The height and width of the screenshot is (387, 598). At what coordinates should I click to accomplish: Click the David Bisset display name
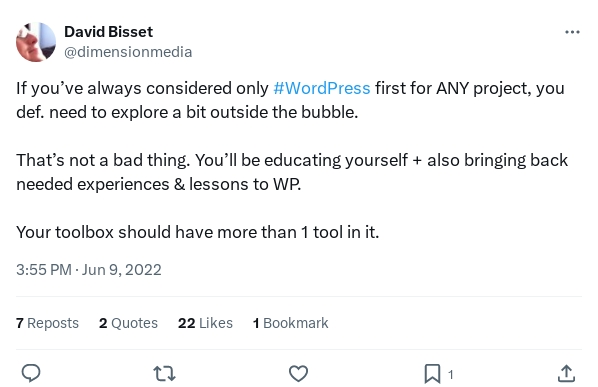(x=108, y=32)
